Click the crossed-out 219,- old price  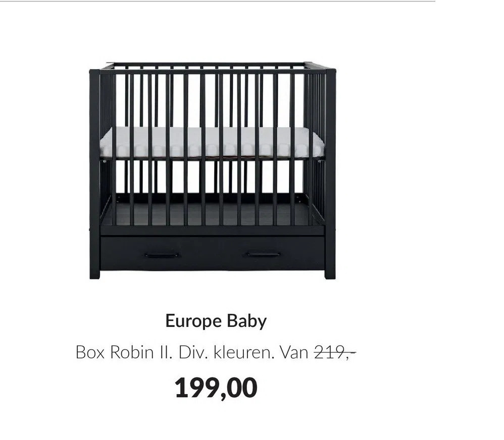tap(334, 352)
